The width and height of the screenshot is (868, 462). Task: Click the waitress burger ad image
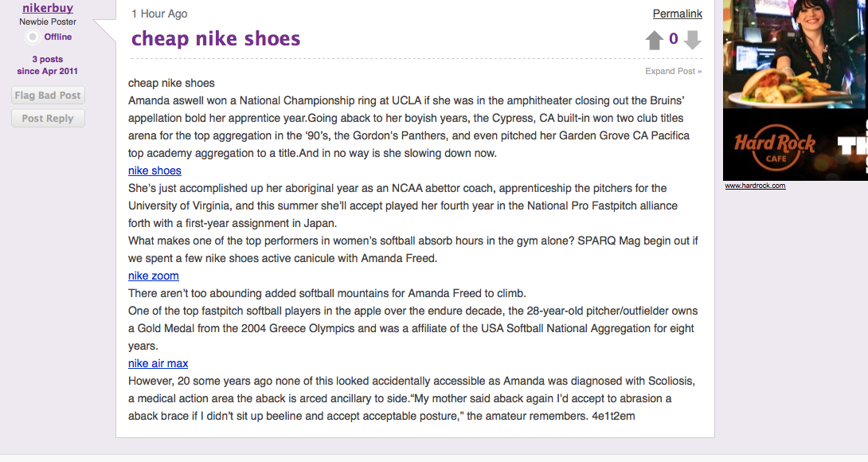click(x=796, y=54)
